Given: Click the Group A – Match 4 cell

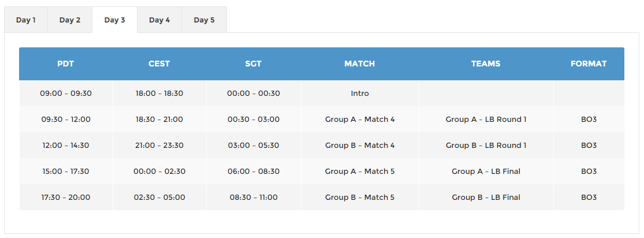Looking at the screenshot, I should tap(360, 120).
